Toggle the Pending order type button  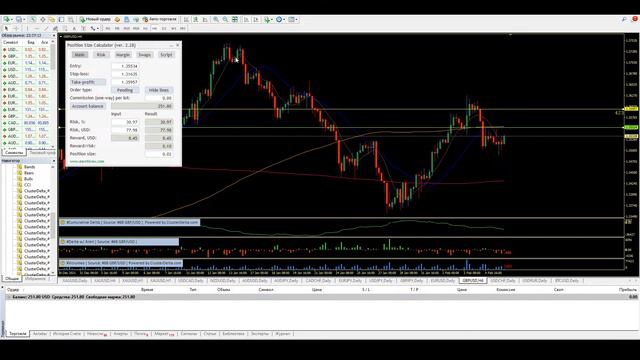point(125,90)
